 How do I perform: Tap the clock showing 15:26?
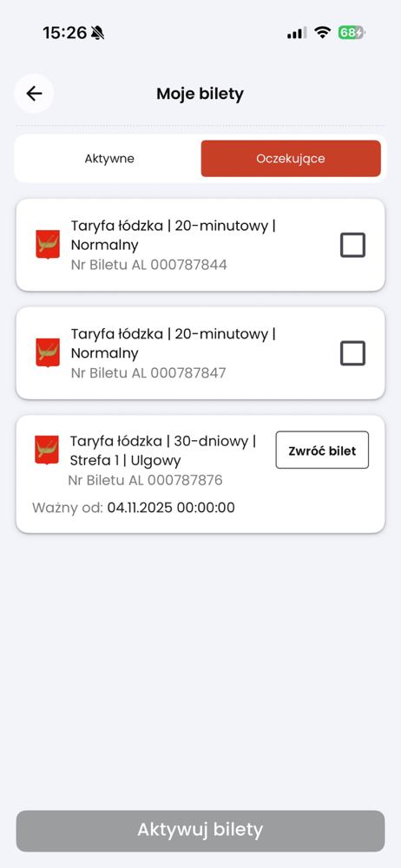[65, 33]
